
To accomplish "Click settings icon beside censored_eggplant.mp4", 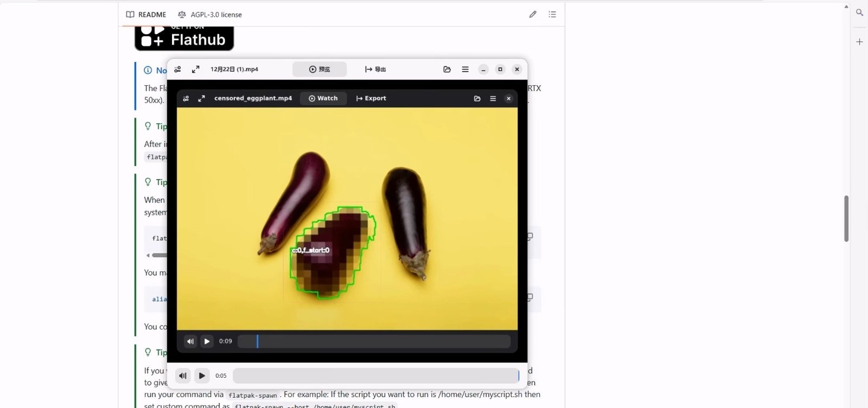I will coord(186,99).
